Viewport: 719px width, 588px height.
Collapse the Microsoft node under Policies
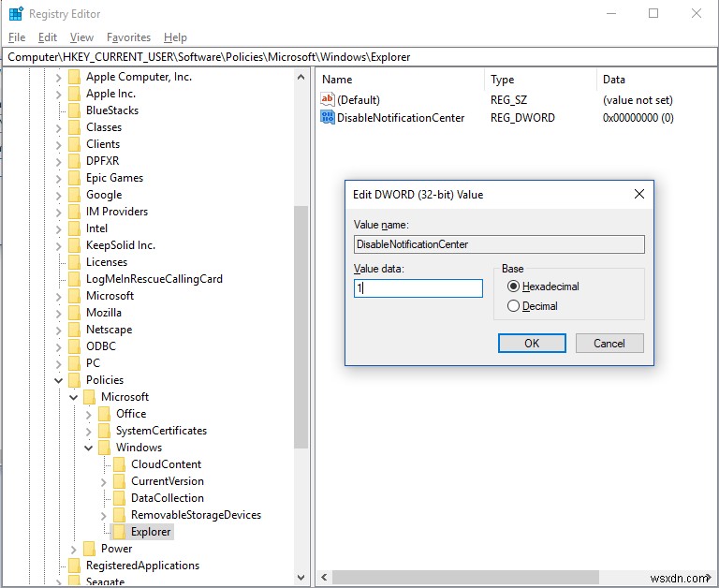point(73,397)
